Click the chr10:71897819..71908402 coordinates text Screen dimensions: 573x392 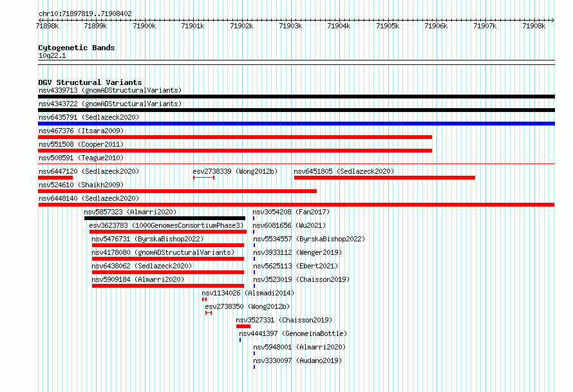click(85, 14)
